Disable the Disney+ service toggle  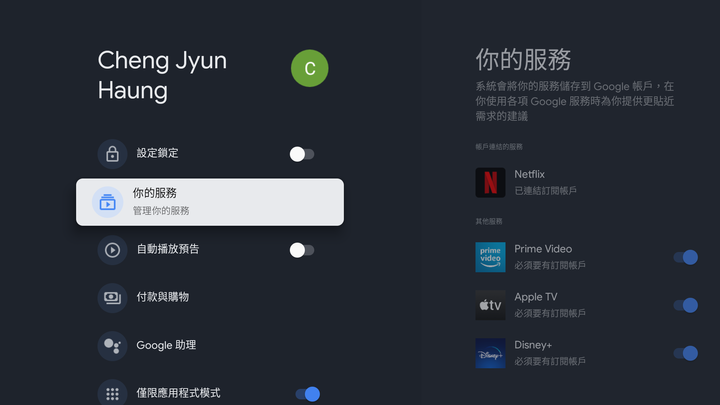click(686, 353)
